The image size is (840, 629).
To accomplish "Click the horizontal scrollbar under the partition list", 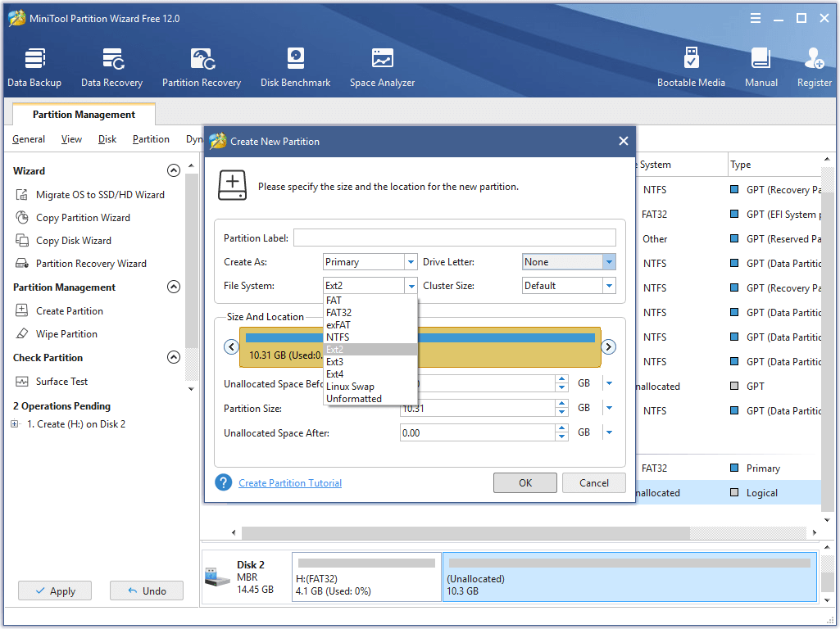I will click(x=465, y=532).
